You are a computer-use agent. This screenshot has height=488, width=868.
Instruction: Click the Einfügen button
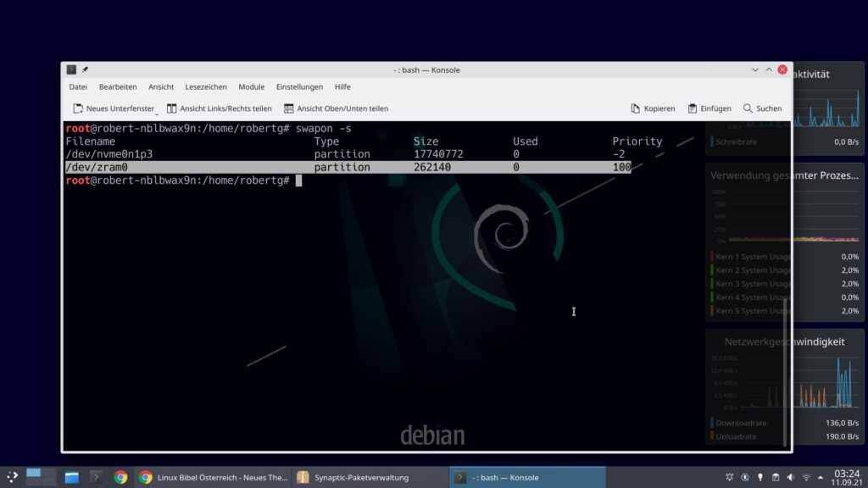709,108
